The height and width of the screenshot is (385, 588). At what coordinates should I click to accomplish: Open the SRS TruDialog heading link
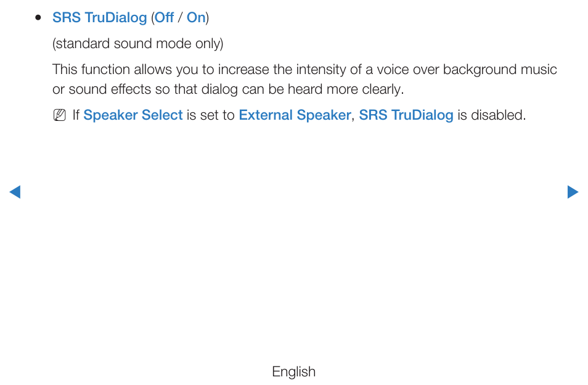99,18
